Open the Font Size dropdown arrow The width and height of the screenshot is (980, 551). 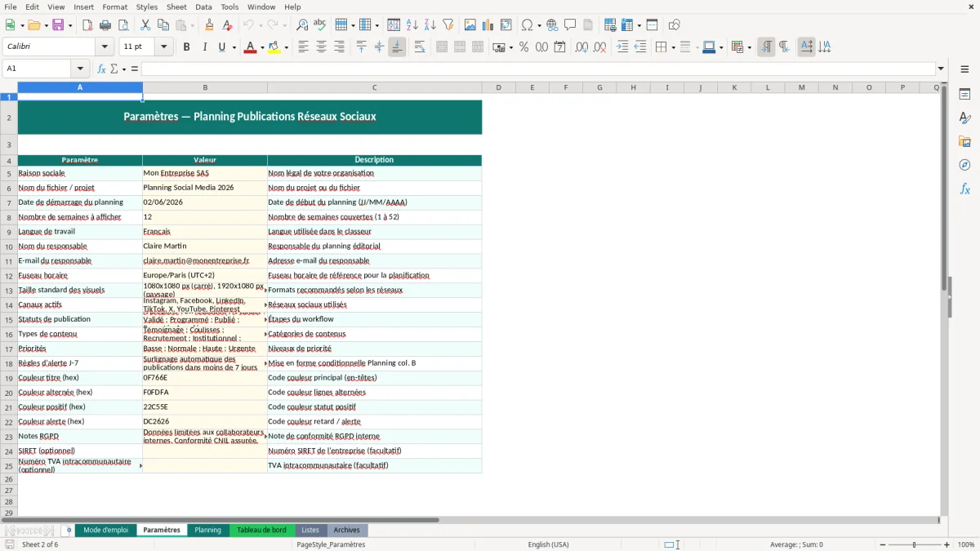[164, 47]
